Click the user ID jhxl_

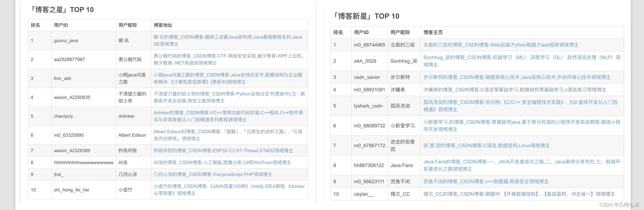[58, 175]
